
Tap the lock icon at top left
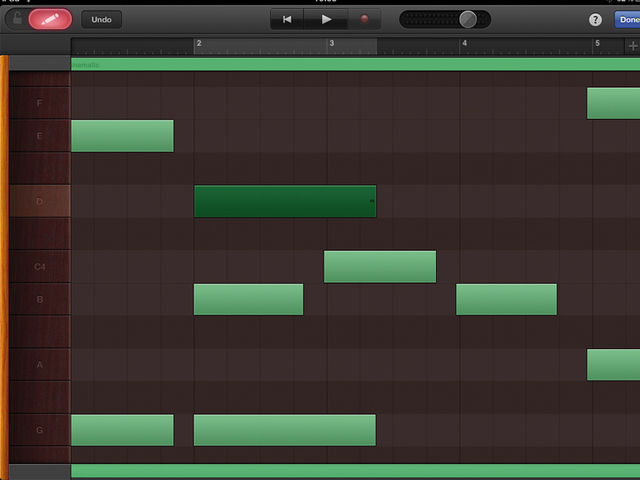(17, 18)
